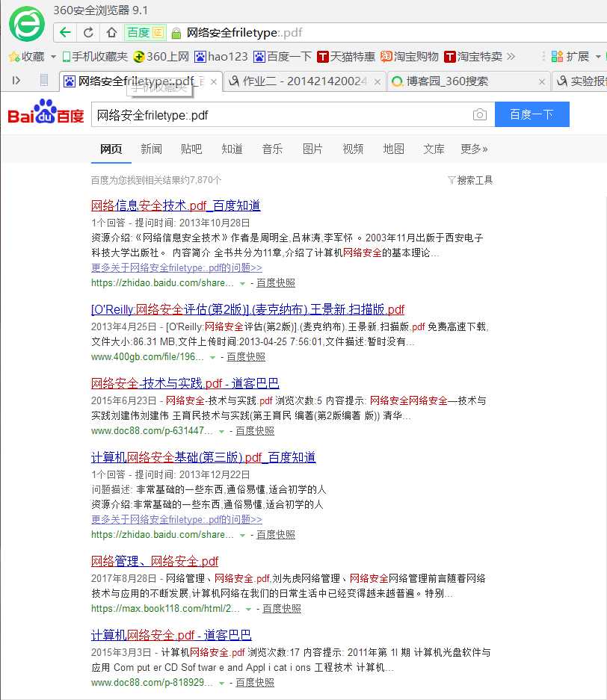The height and width of the screenshot is (700, 607).
Task: Click 百度一下 search button
Action: (x=532, y=114)
